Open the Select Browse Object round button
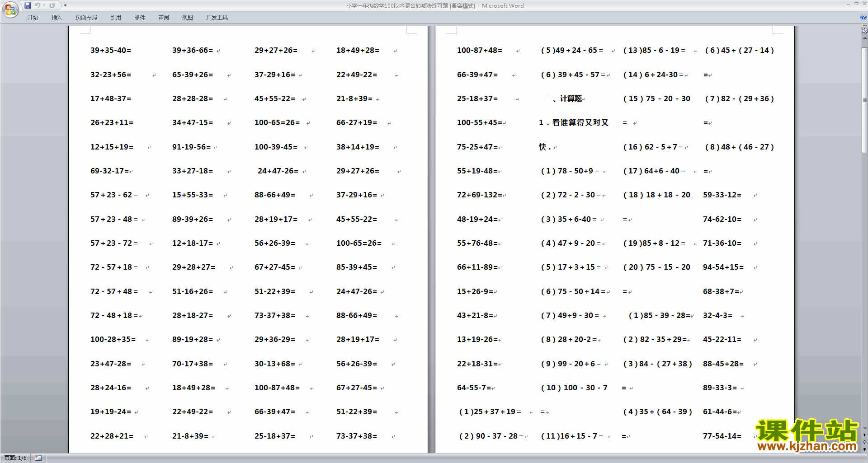This screenshot has height=463, width=868. (865, 442)
